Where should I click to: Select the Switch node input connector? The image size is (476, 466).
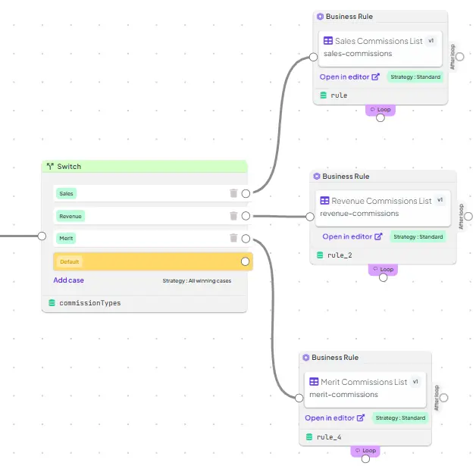[x=42, y=236]
